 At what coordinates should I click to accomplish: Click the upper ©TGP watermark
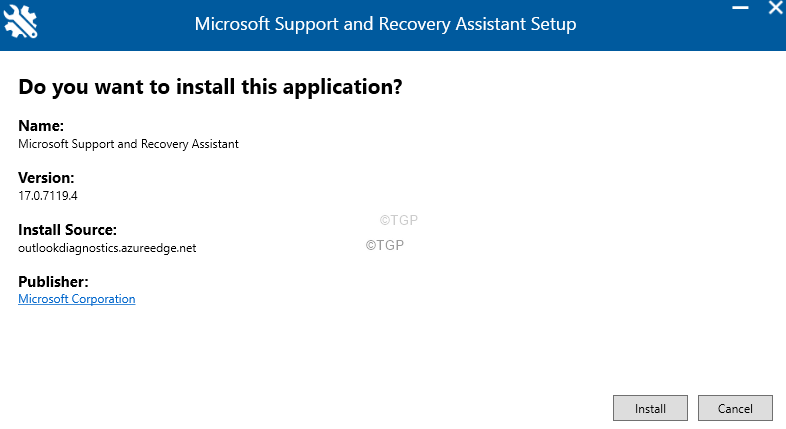(x=399, y=220)
